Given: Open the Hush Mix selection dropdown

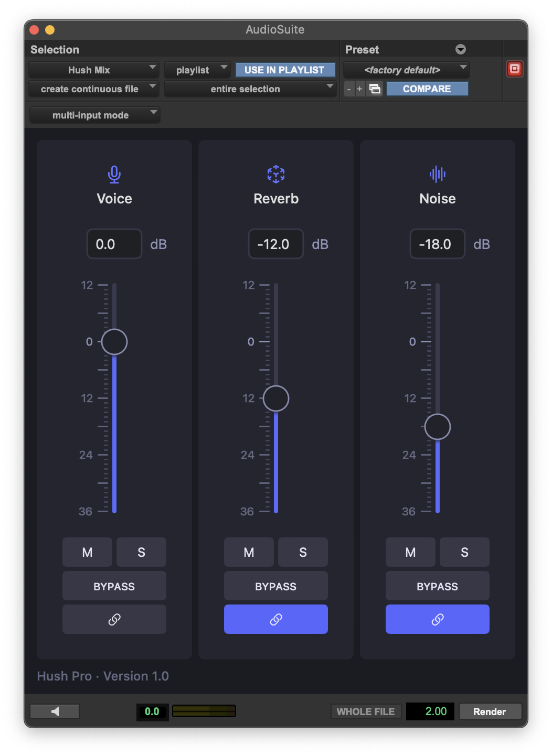Looking at the screenshot, I should click(93, 70).
